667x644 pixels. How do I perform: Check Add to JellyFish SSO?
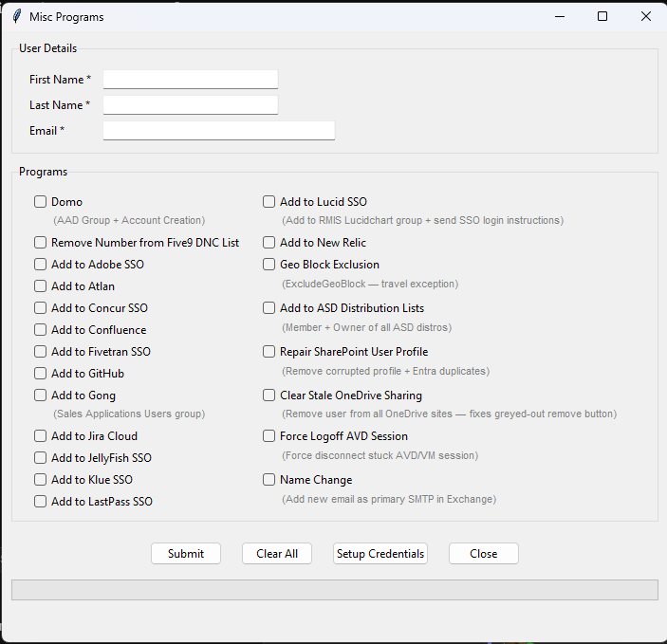(41, 458)
